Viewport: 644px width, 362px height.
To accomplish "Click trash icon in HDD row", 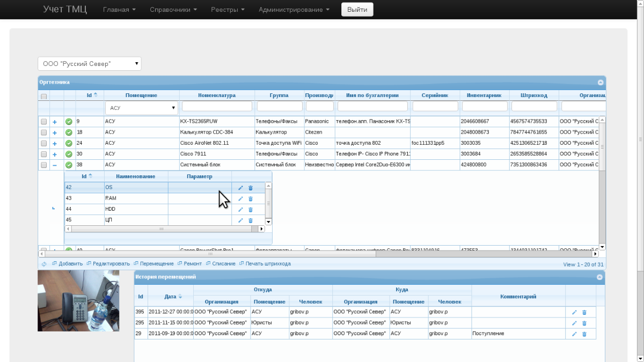I will pos(251,210).
